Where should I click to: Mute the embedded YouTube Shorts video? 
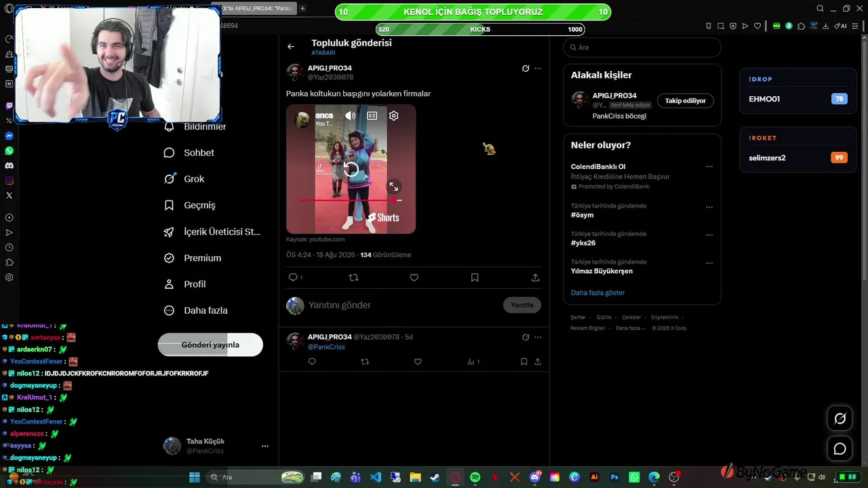tap(350, 116)
